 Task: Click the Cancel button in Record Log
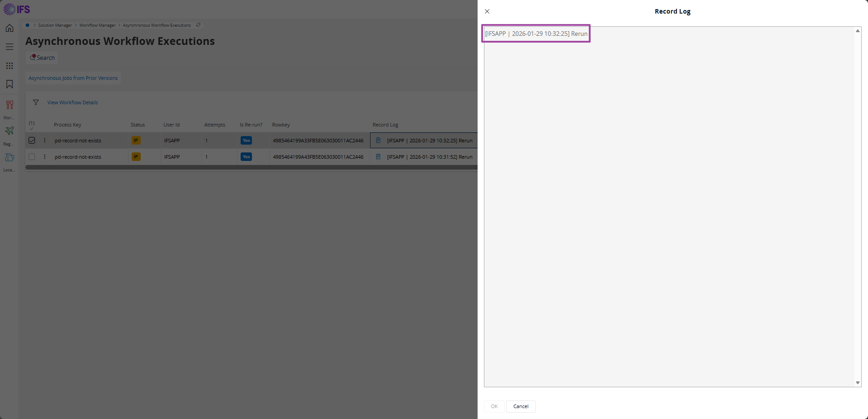(521, 406)
